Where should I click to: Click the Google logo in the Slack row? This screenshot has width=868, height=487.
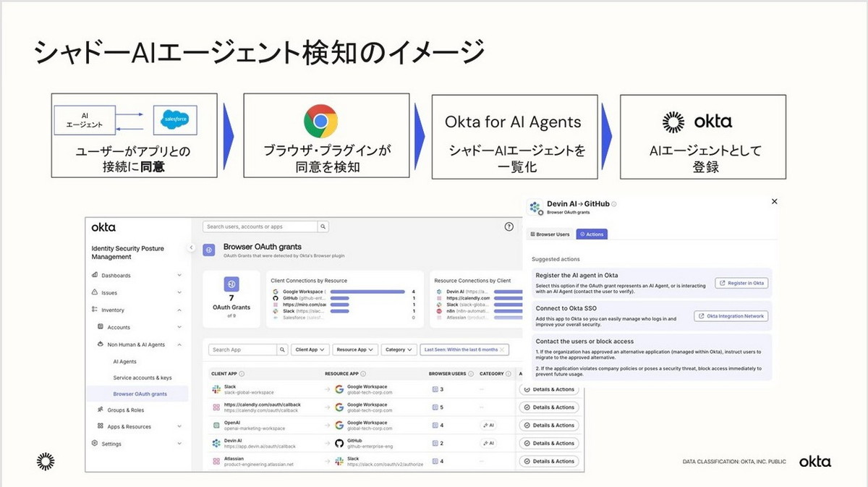(x=339, y=389)
